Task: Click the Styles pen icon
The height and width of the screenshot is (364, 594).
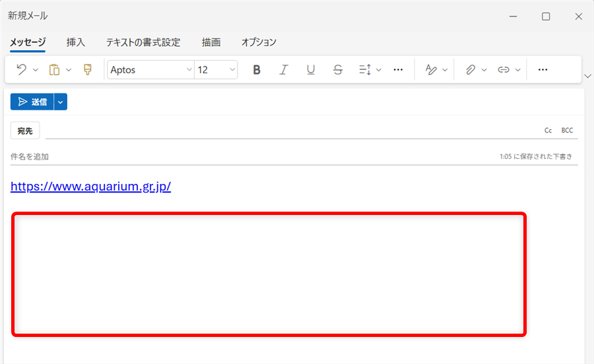Action: pos(432,69)
